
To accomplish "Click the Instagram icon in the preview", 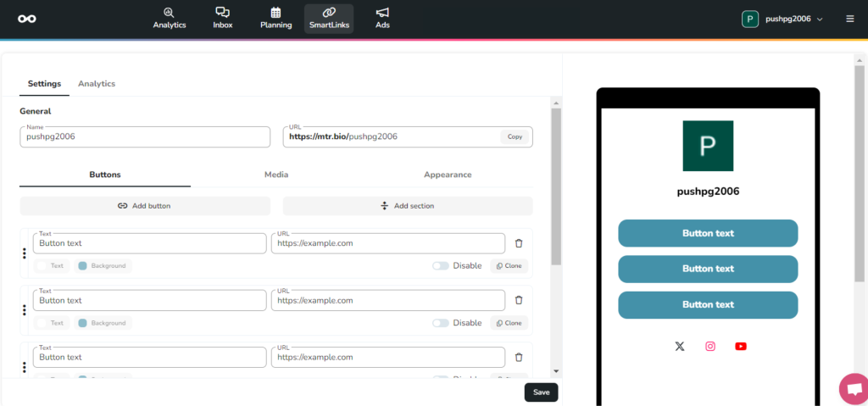I will tap(710, 346).
